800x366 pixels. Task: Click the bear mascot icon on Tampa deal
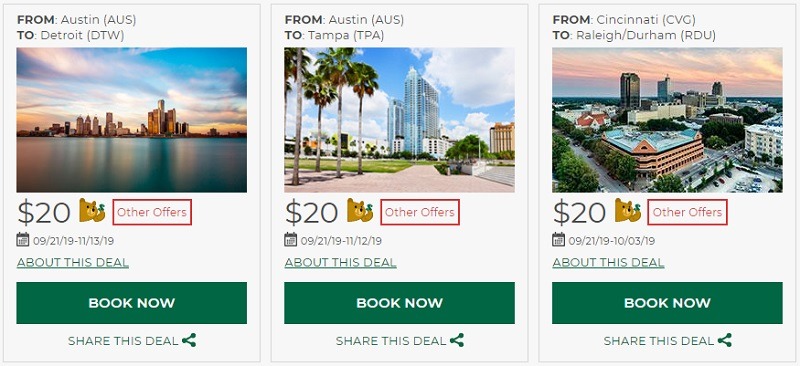pyautogui.click(x=360, y=210)
